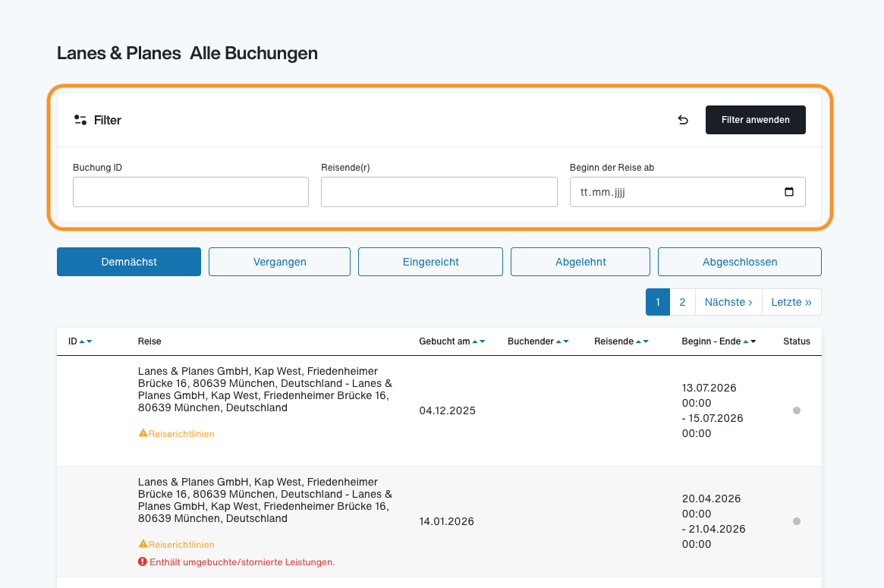This screenshot has height=588, width=884.
Task: Click warning triangle icon in 04.12.2025 booking row
Action: (143, 433)
